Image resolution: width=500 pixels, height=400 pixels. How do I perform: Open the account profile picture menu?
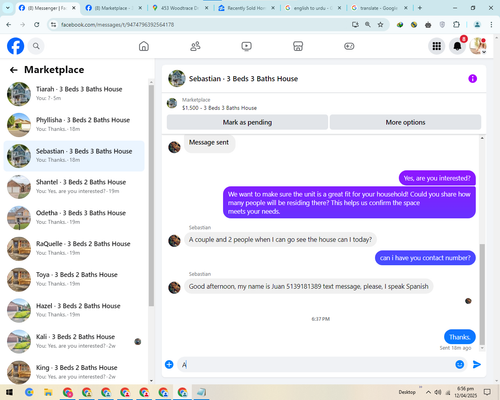click(x=478, y=46)
